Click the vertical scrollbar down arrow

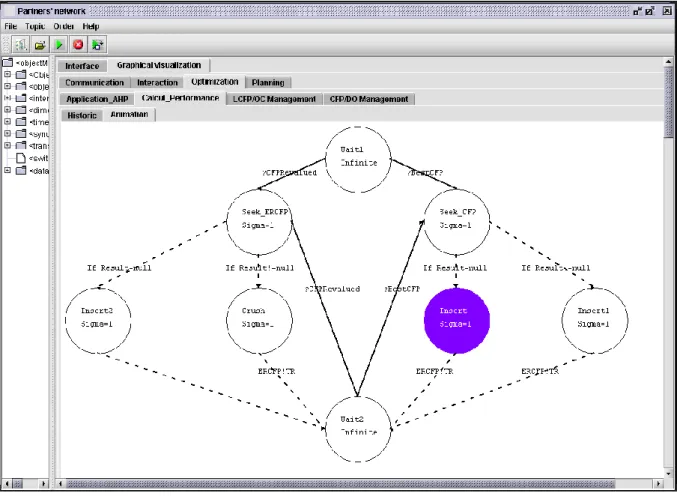[x=668, y=474]
